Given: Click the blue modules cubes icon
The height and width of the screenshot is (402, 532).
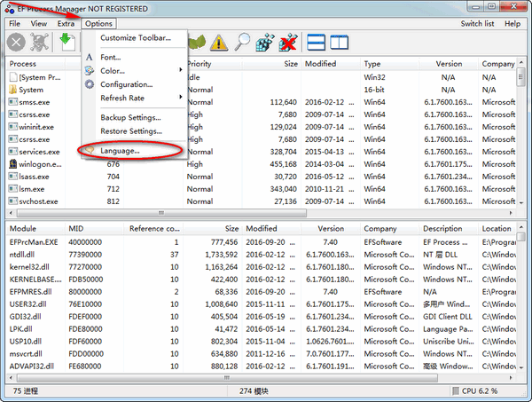Looking at the screenshot, I should pyautogui.click(x=264, y=42).
